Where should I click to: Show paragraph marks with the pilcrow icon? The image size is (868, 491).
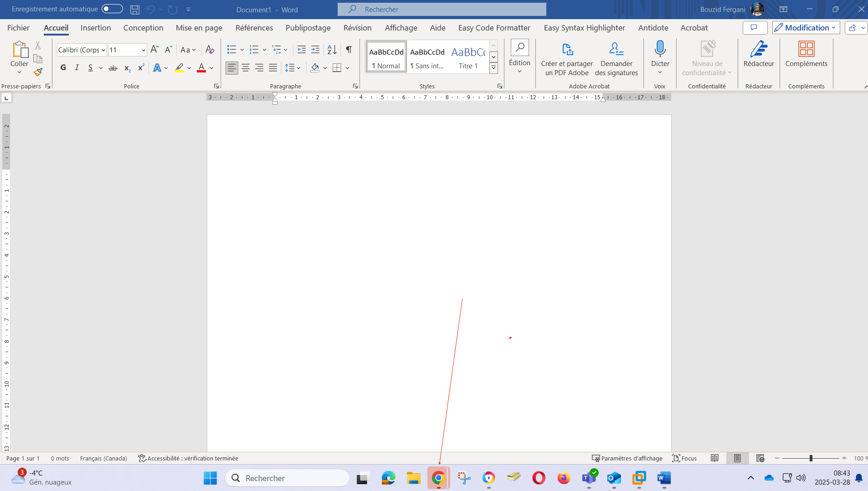tap(349, 50)
